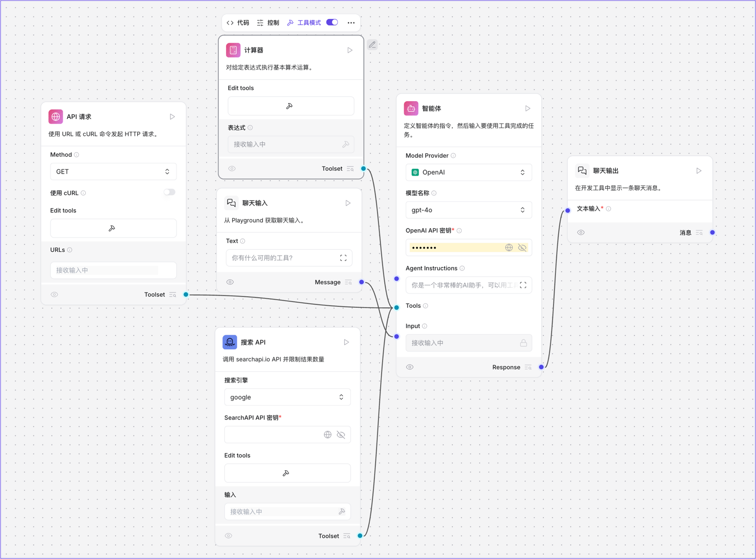The width and height of the screenshot is (756, 559).
Task: Click the pencil edit icon beside 计算器
Action: coord(372,45)
